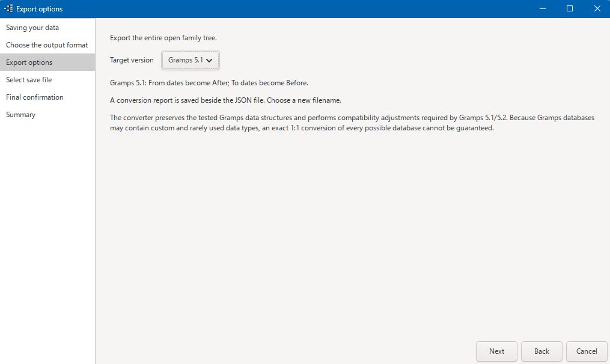The height and width of the screenshot is (364, 610).
Task: Select 'Export options' sidebar step
Action: coord(47,62)
